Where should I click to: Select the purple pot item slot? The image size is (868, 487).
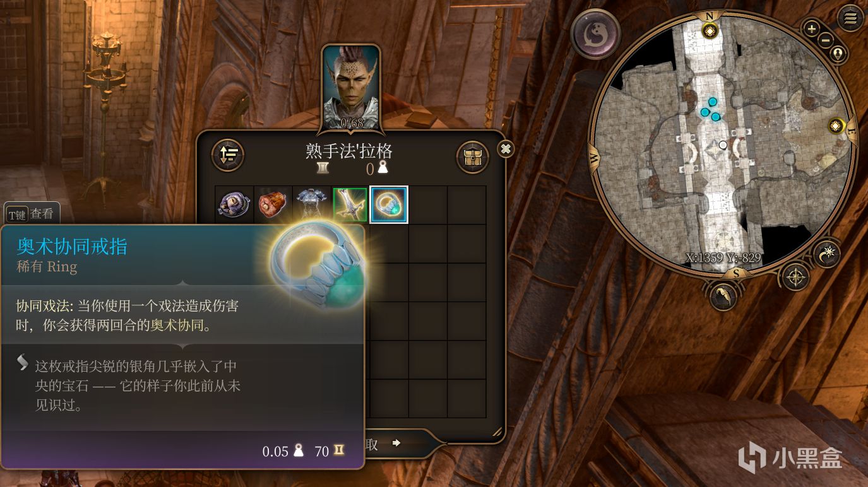point(234,205)
